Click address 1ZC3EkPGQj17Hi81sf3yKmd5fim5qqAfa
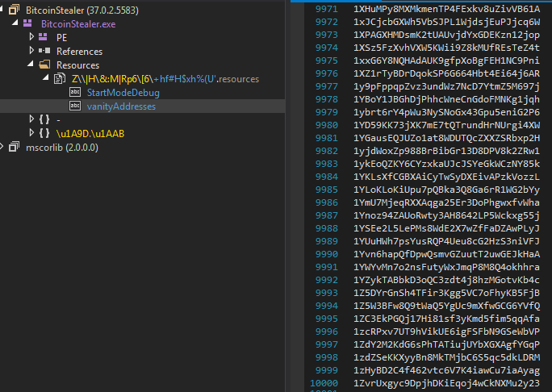Screen dimensions: 552x392 pos(446,319)
